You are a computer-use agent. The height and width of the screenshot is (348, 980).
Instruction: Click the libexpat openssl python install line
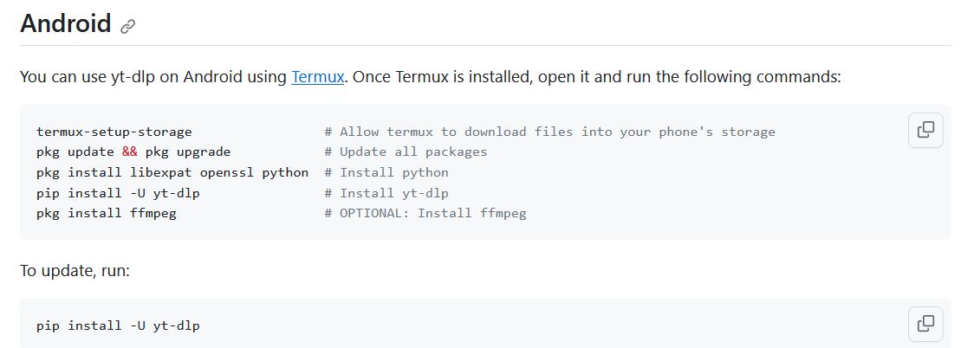[x=172, y=172]
